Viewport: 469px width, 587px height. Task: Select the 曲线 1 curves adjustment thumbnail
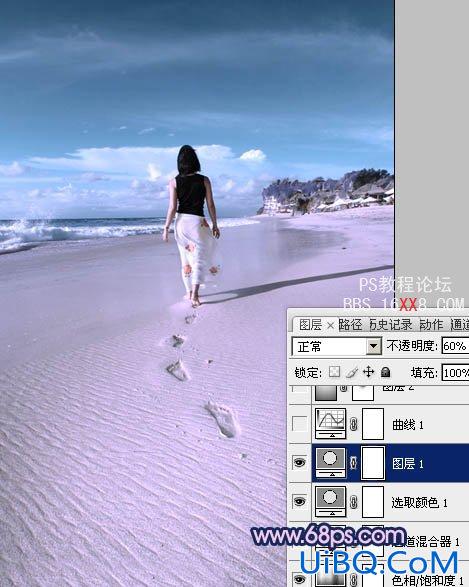coord(331,423)
